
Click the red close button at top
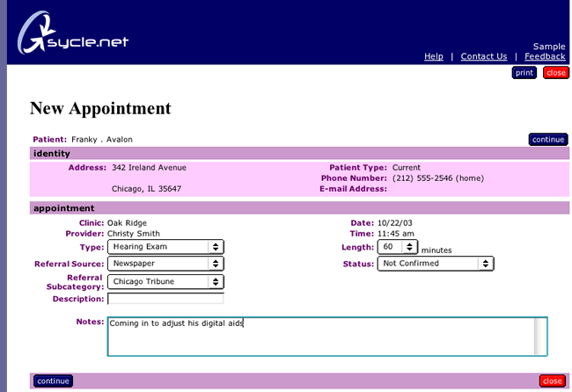point(555,73)
